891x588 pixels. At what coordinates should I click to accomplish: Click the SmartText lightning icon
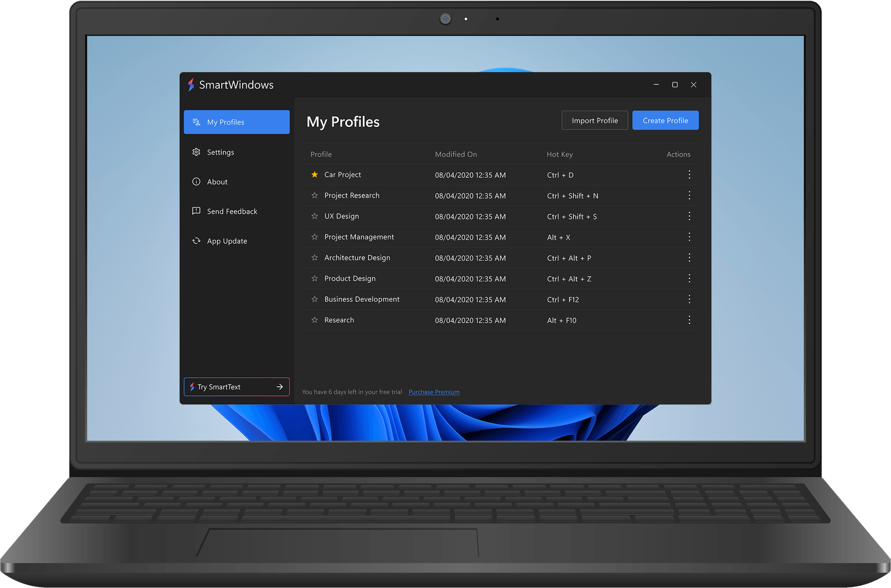(192, 386)
